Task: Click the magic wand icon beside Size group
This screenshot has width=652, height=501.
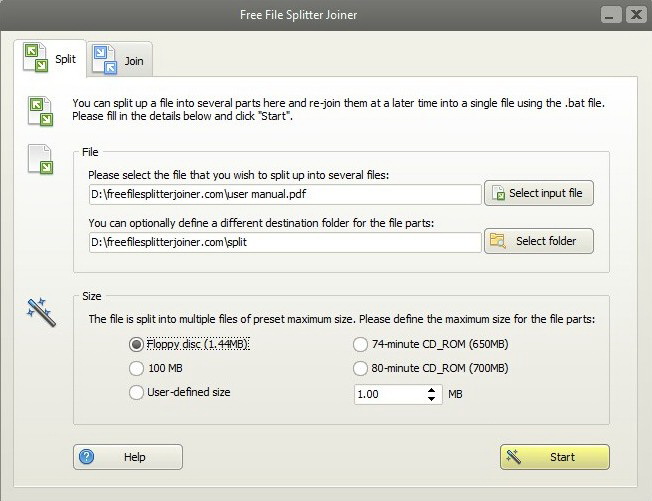Action: click(x=41, y=312)
